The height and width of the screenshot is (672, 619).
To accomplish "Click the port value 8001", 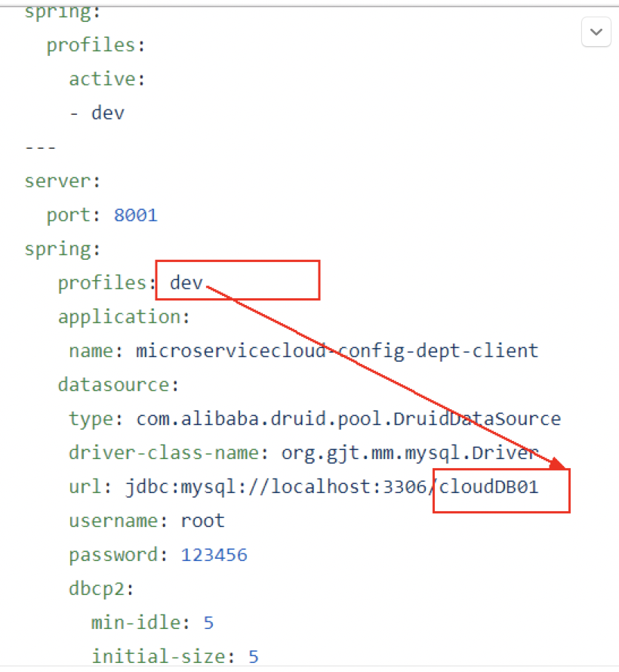I will click(x=136, y=215).
